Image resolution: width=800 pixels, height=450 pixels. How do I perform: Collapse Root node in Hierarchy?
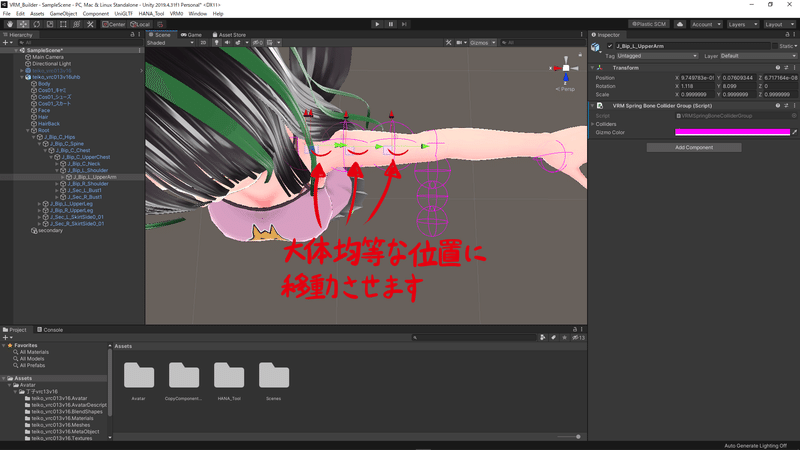(x=28, y=131)
